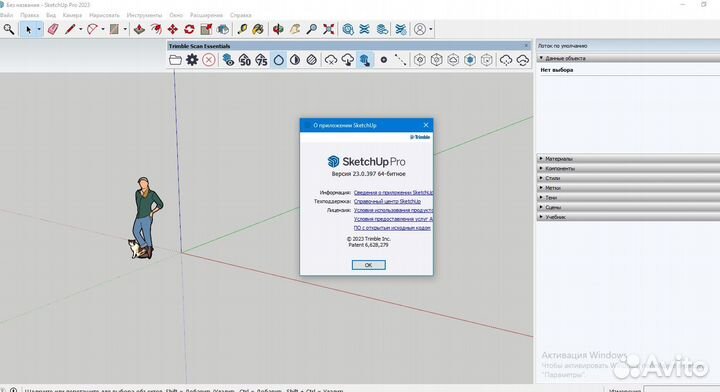Activate the Orbit camera tool
The height and width of the screenshot is (392, 720).
pos(278,29)
